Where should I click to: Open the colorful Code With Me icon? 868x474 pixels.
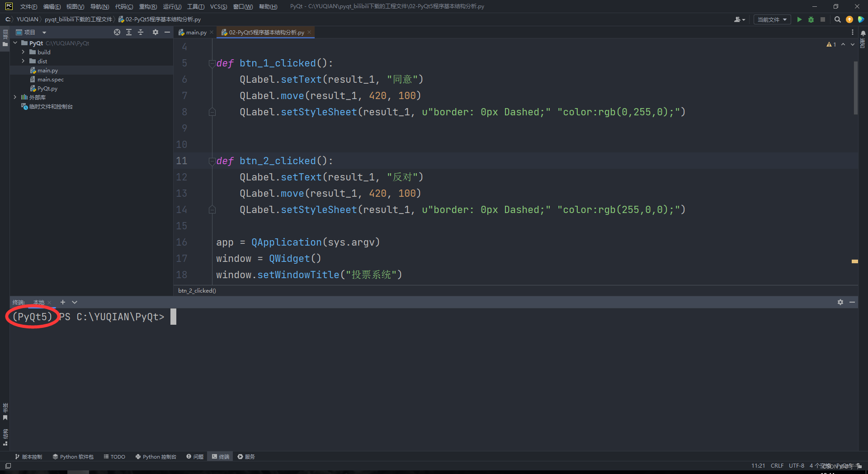861,19
